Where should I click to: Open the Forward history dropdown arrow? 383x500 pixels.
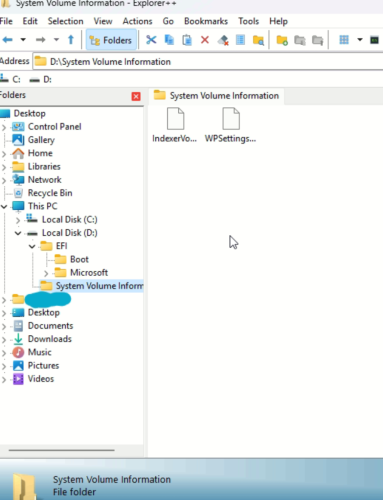click(x=56, y=40)
